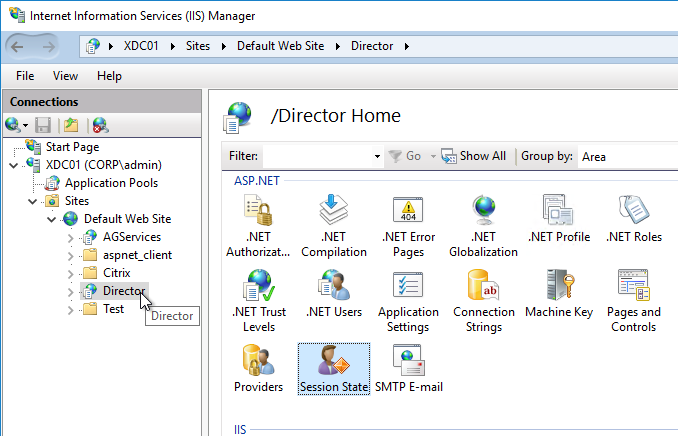Open the SMTP E-mail feature

tap(409, 369)
